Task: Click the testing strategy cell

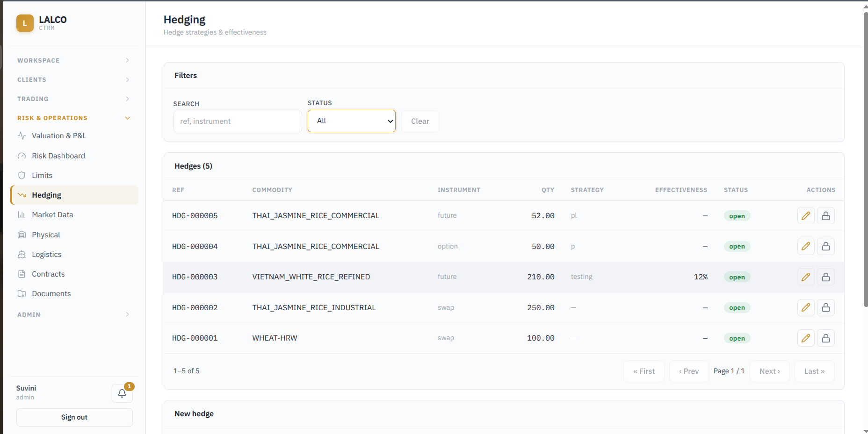Action: click(582, 277)
